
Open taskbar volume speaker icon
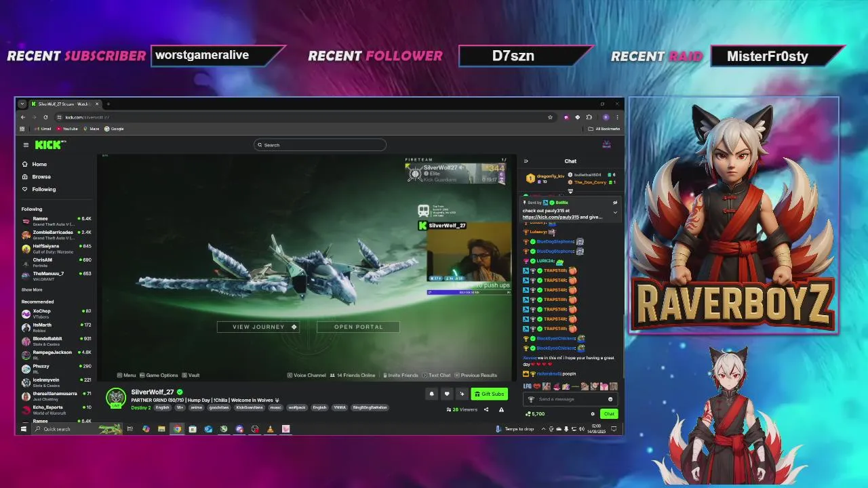583,428
